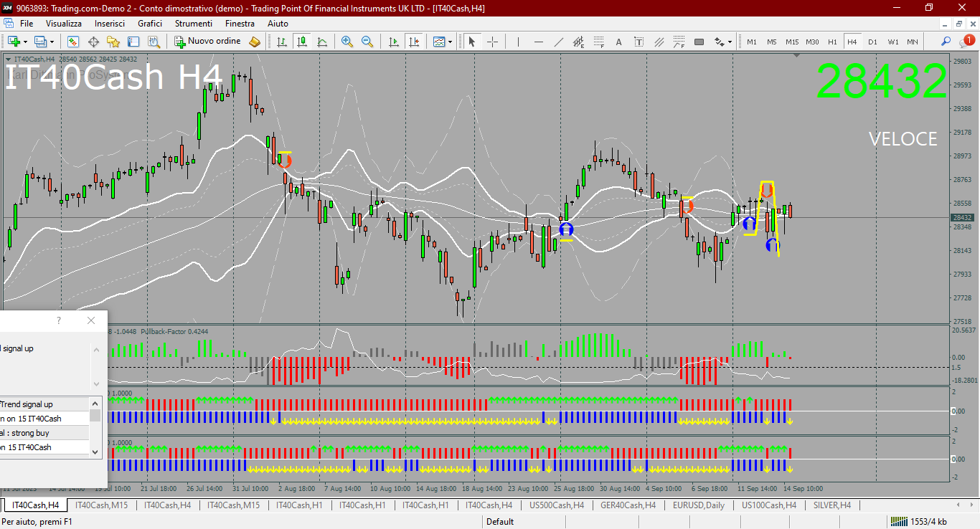
Task: Select the text label tool
Action: tap(639, 42)
